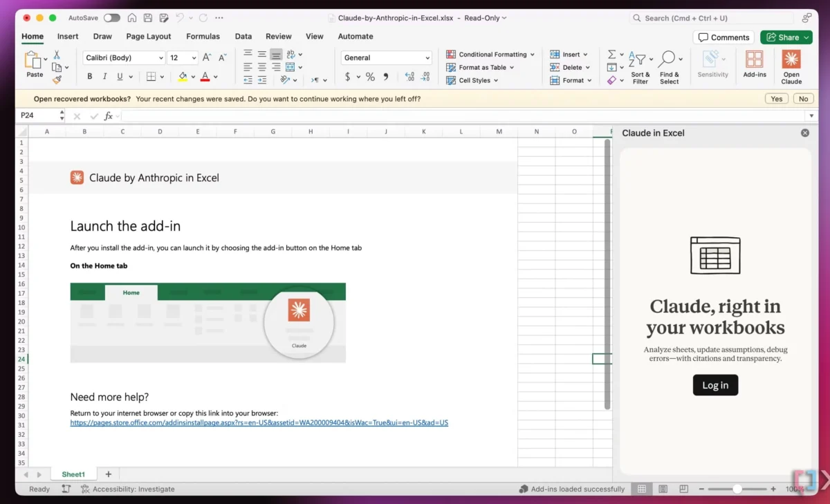Decrease font size with the smaller A icon
Screen dimensions: 830x504
[222, 58]
